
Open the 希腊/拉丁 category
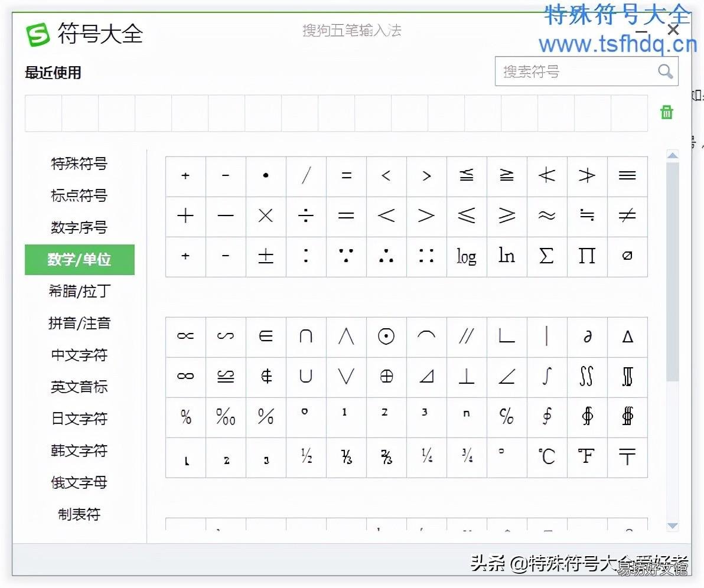click(x=79, y=291)
